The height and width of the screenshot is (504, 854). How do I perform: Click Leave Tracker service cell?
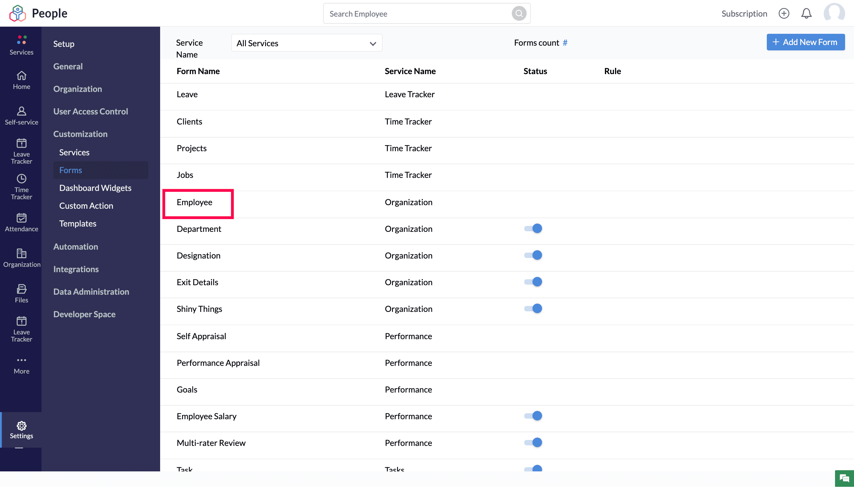[x=409, y=94]
